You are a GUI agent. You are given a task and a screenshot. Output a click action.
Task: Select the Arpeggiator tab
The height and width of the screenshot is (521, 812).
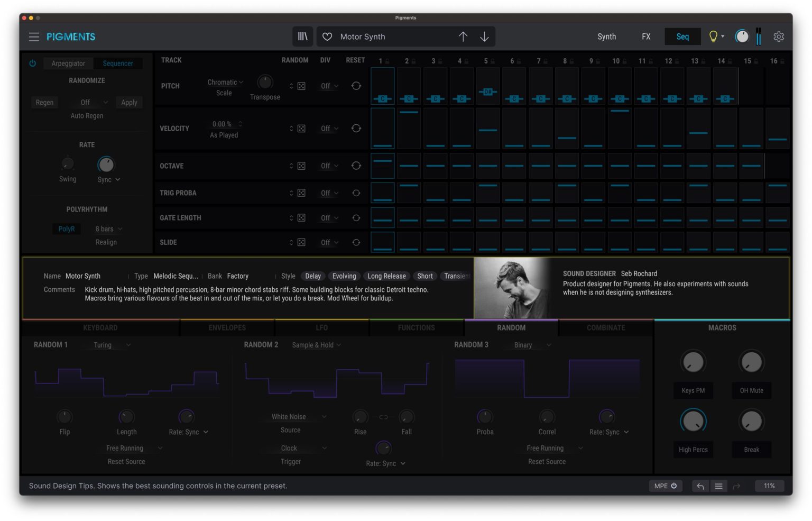68,63
